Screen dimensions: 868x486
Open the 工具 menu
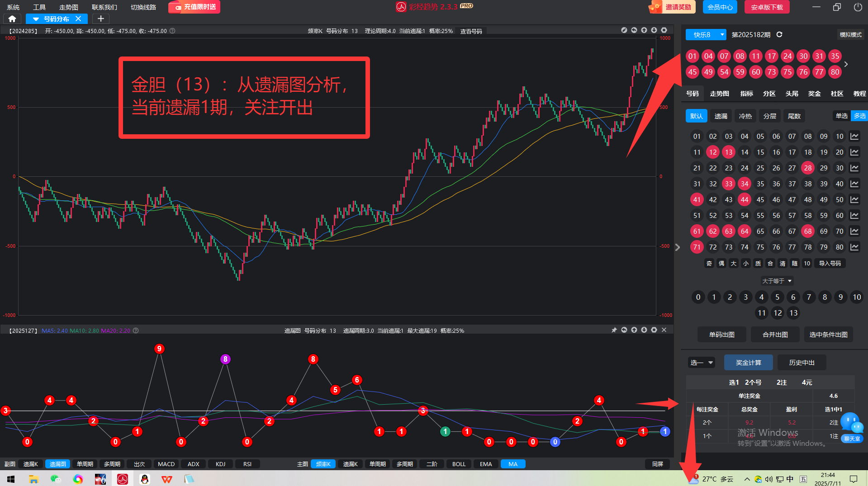(x=39, y=7)
